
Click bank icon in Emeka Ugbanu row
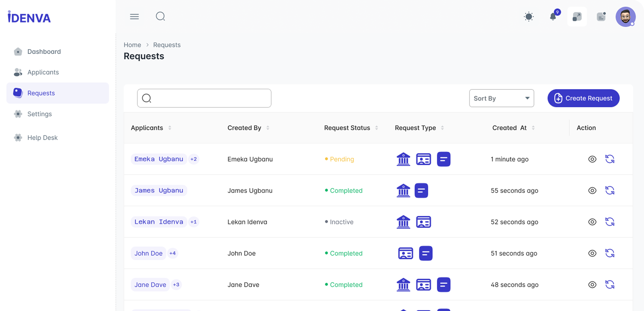(403, 159)
